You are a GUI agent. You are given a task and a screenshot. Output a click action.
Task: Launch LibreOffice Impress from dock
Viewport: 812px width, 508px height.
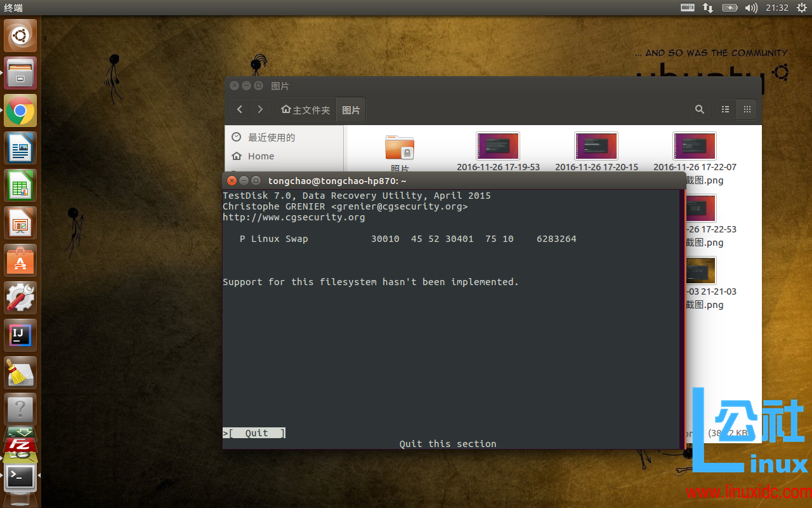point(20,223)
